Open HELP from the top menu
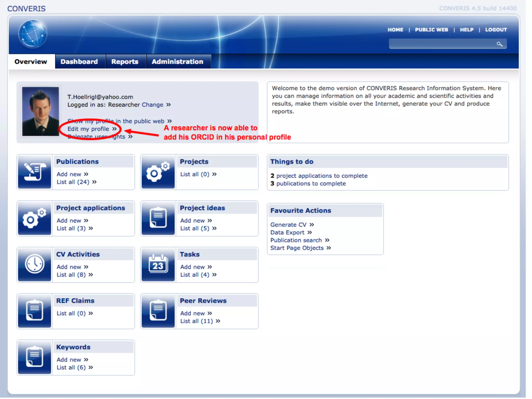532x399 pixels. 467,30
